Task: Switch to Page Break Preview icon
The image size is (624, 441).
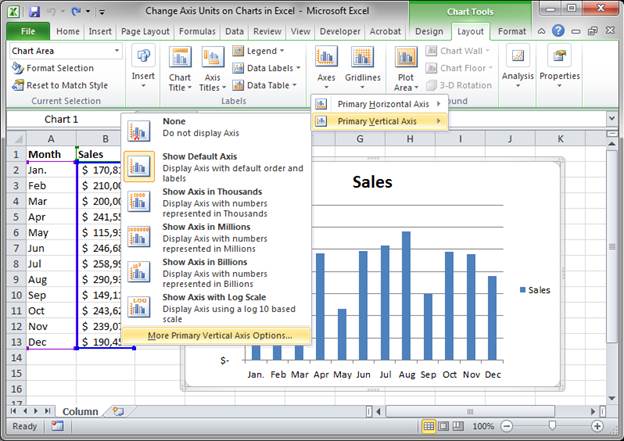Action: (458, 426)
